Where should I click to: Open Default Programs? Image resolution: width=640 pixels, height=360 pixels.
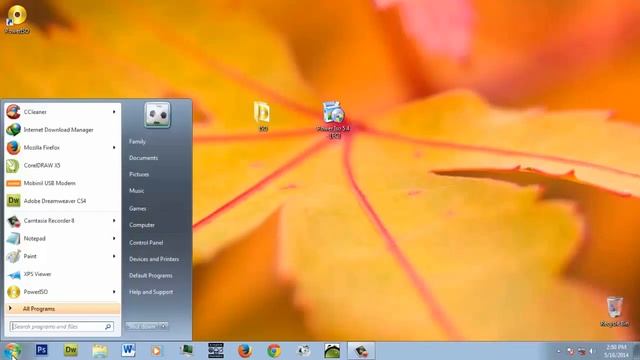pos(151,276)
